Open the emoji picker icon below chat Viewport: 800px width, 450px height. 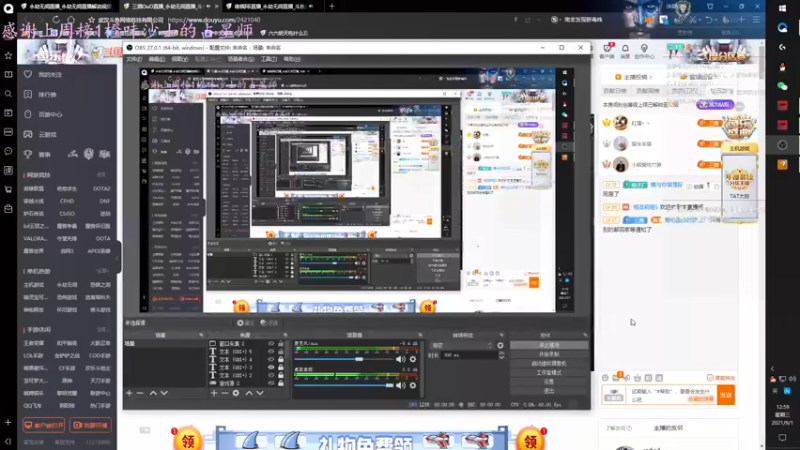tap(605, 378)
